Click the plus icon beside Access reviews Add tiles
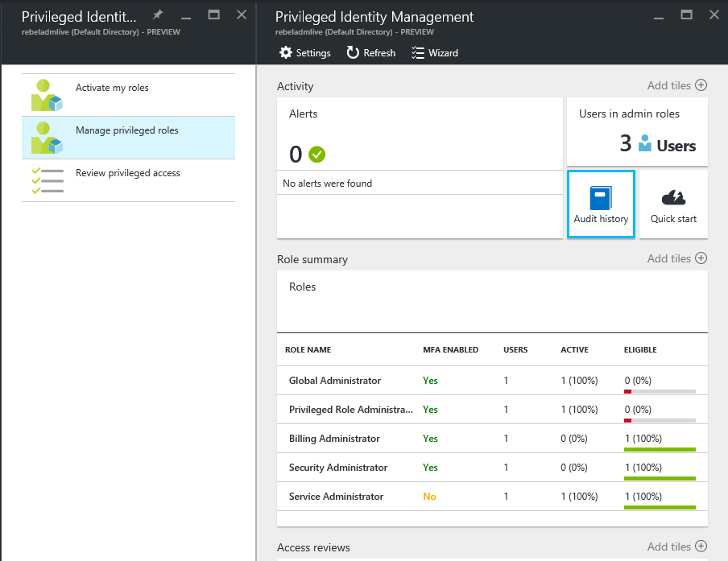 701,547
